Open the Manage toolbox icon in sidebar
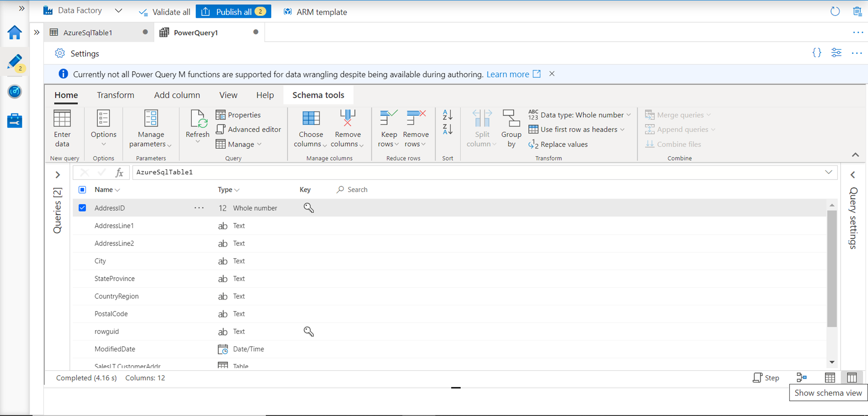Viewport: 868px width, 416px height. [x=14, y=121]
